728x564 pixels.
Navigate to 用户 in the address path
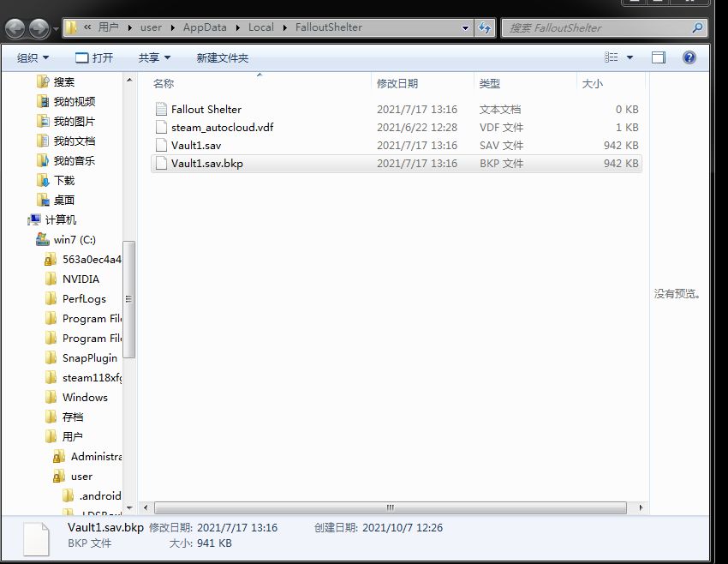pos(108,27)
